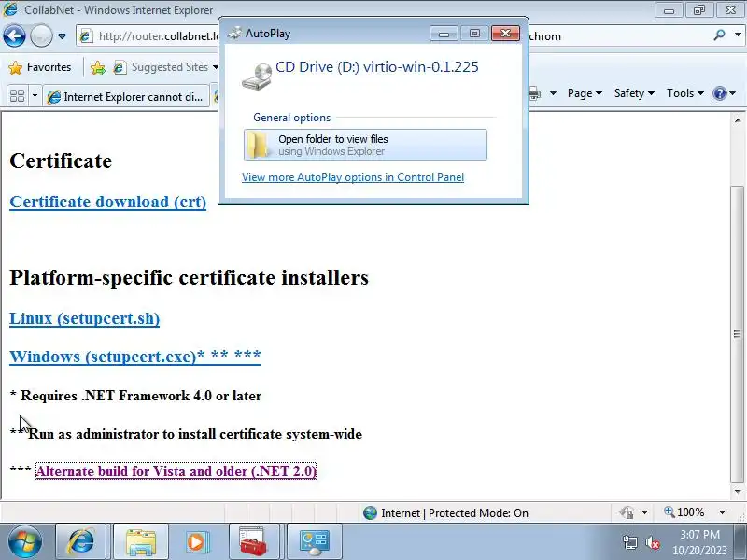Click the AutoPlay title bar icon
The height and width of the screenshot is (560, 747).
click(x=234, y=33)
